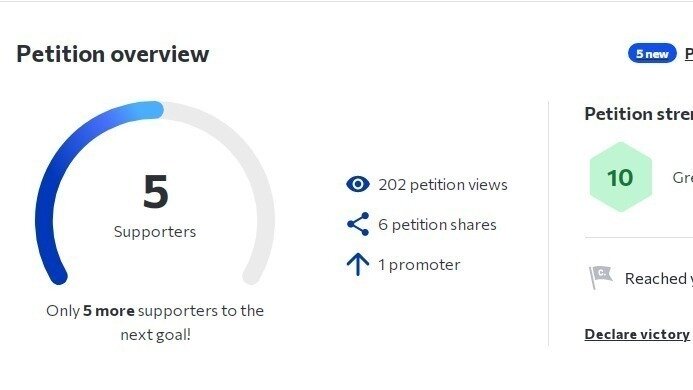Click the 'Petition strength' heading
The height and width of the screenshot is (390, 693).
tap(639, 114)
